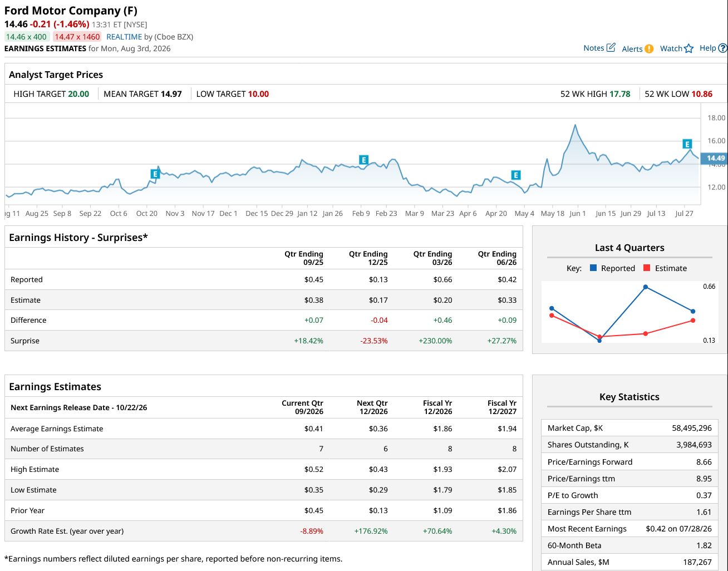Click the Earnings Estimates heading
Image resolution: width=728 pixels, height=571 pixels.
point(55,387)
